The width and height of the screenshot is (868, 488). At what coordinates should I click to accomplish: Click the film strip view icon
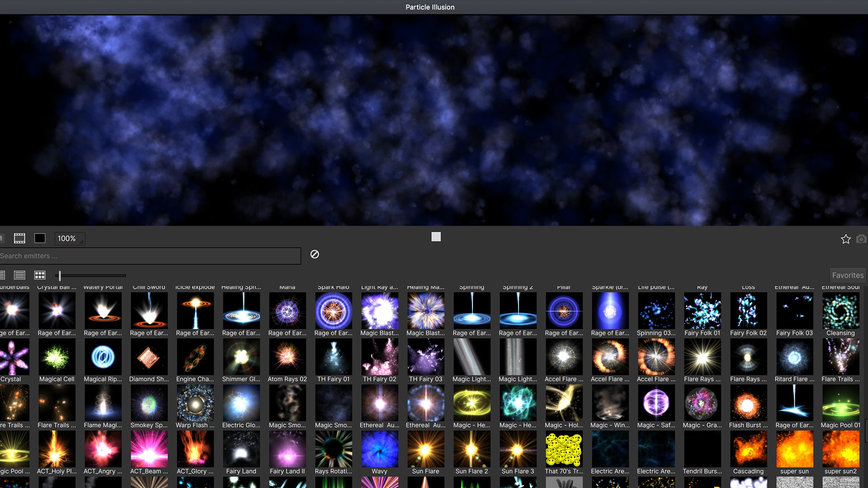(20, 237)
